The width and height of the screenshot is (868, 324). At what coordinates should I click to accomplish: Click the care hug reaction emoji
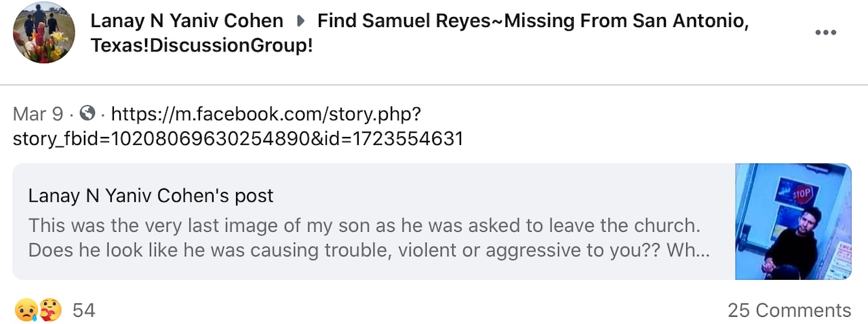coord(50,310)
